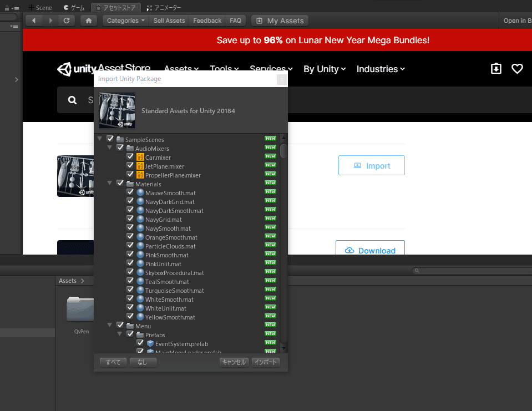The image size is (532, 411).
Task: Open the wishlist heart icon
Action: (x=517, y=69)
